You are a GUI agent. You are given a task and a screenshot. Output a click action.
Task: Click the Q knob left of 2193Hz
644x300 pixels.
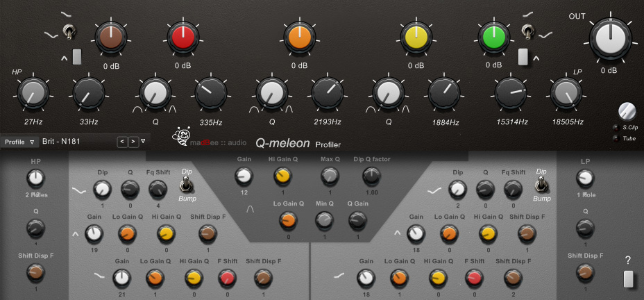pyautogui.click(x=272, y=93)
